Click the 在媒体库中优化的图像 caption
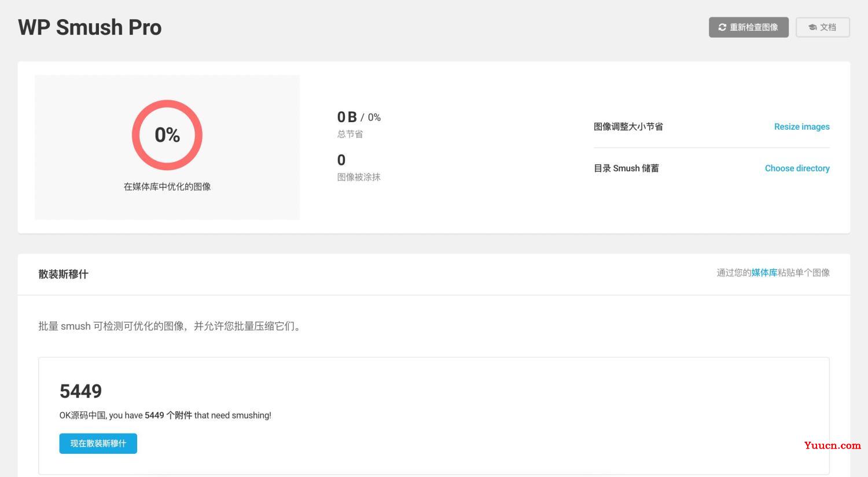Viewport: 868px width, 477px height. (x=167, y=186)
